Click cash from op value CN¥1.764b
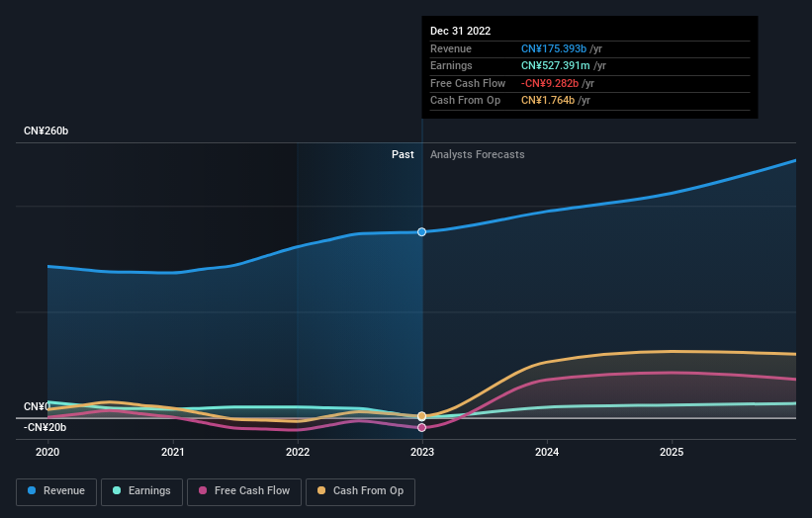 pos(548,101)
